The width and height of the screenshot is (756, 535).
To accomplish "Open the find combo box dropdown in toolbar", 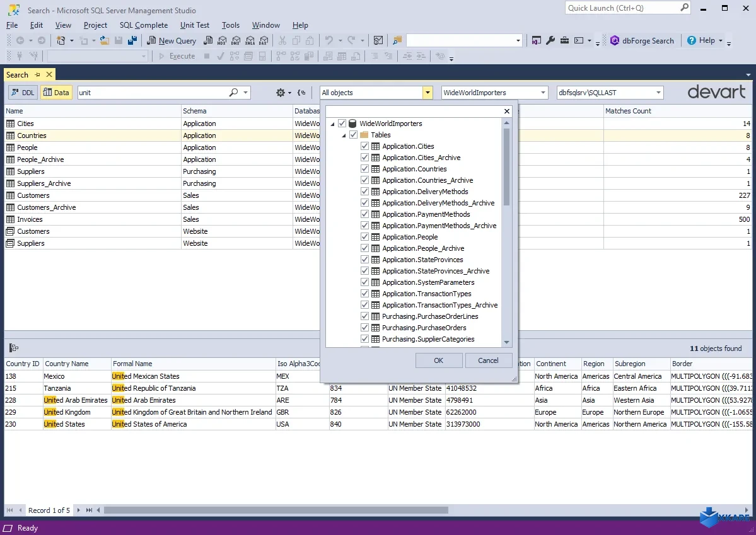I will [518, 40].
